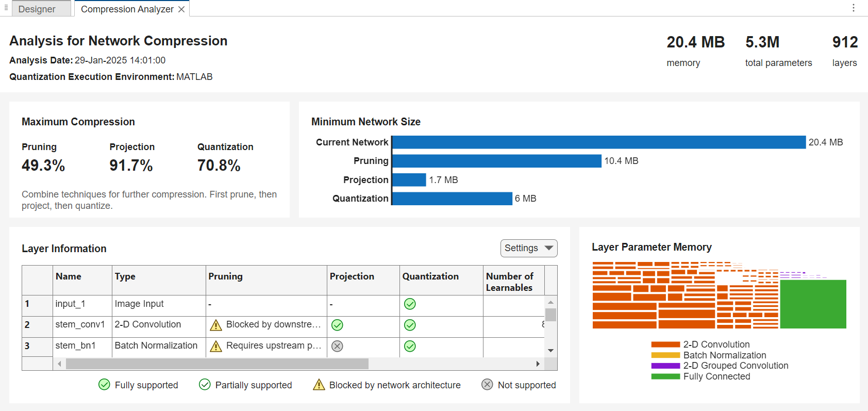Click the Blocked by network architecture legend icon
This screenshot has width=868, height=411.
coord(319,385)
